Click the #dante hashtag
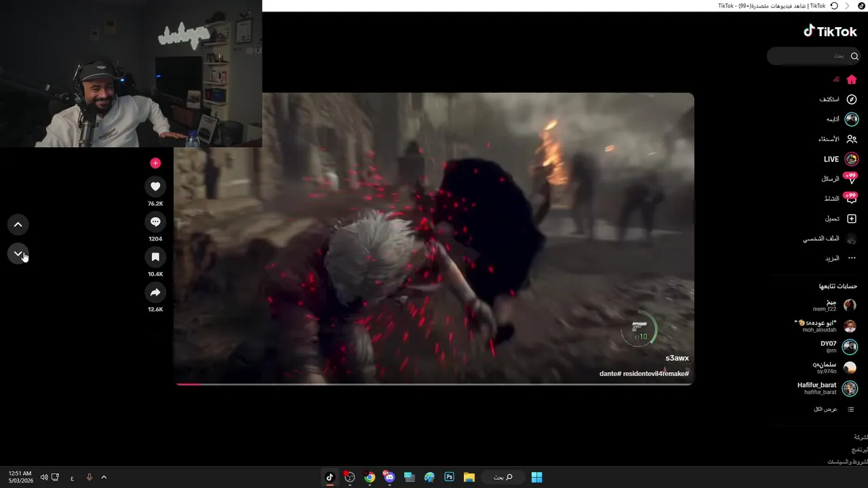 pos(610,373)
